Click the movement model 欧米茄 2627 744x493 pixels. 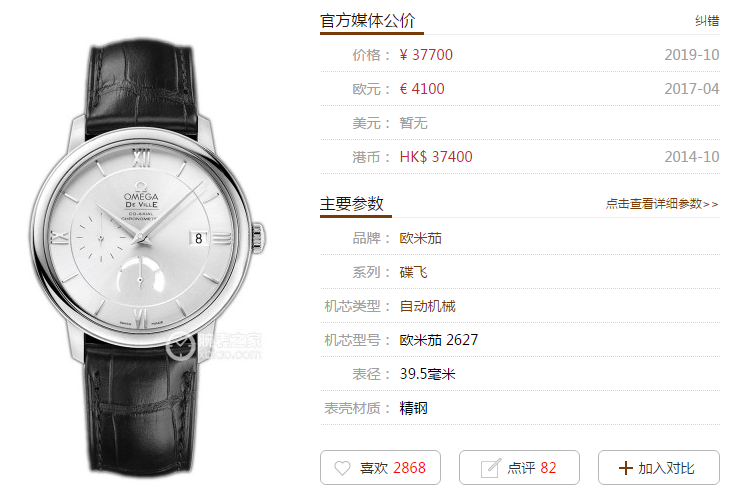tap(439, 340)
